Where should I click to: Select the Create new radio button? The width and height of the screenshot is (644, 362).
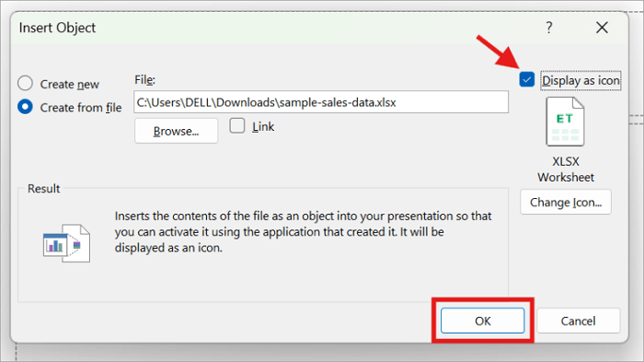(25, 83)
